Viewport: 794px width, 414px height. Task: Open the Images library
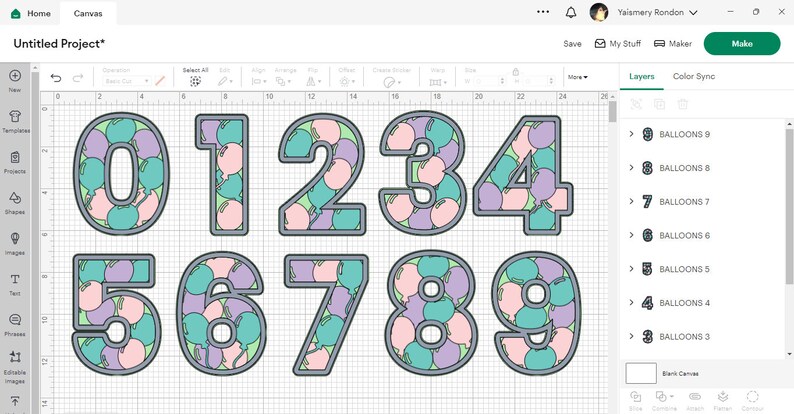coord(15,243)
